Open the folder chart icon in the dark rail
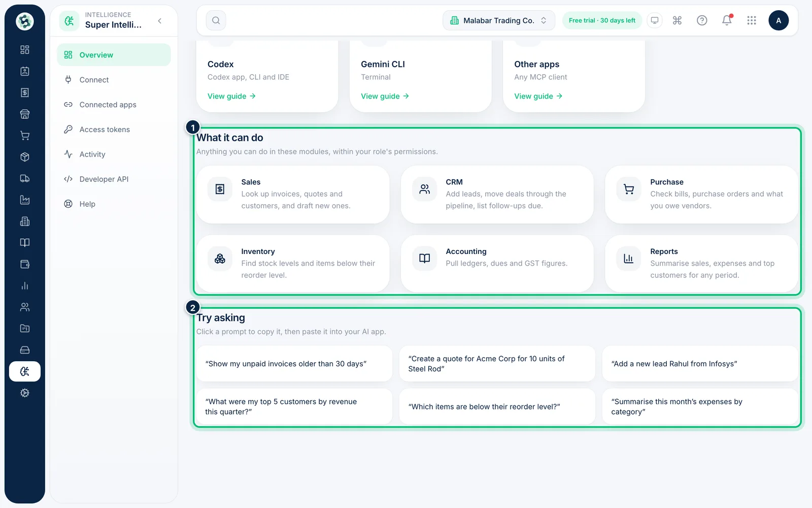 [24, 329]
